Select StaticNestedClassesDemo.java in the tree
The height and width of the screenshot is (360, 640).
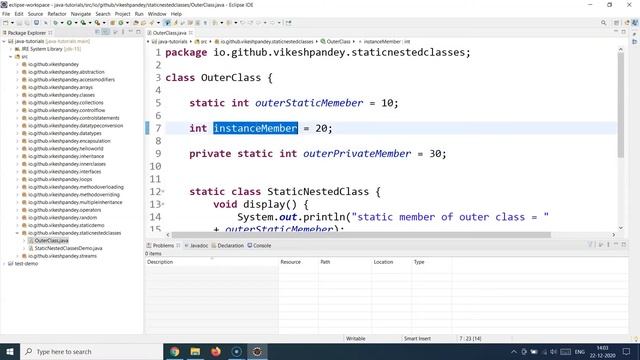pyautogui.click(x=69, y=248)
